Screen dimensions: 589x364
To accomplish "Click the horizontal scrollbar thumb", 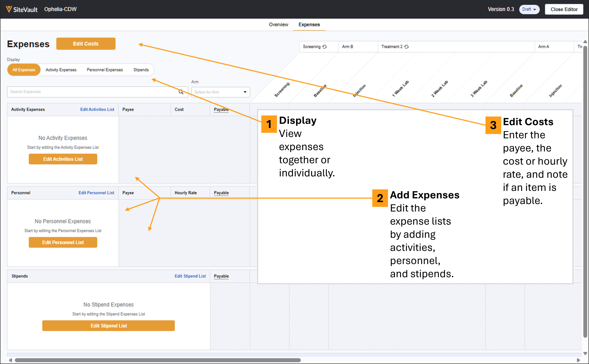I will [x=158, y=360].
